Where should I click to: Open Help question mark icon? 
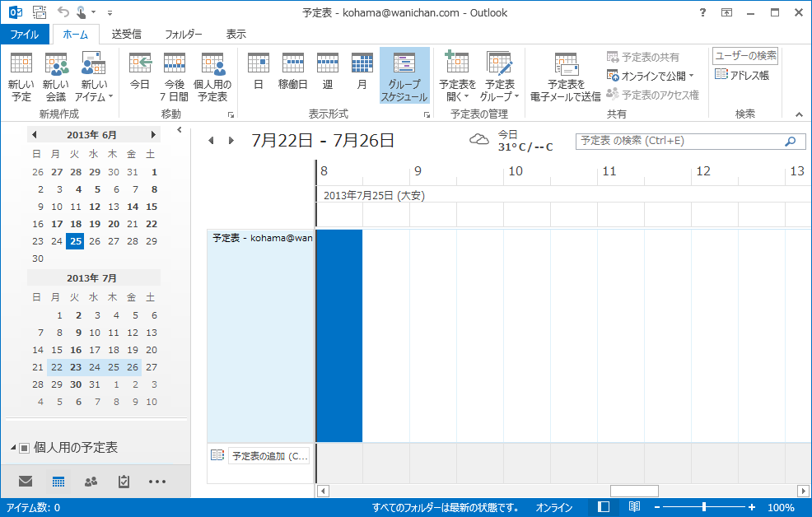coord(702,12)
